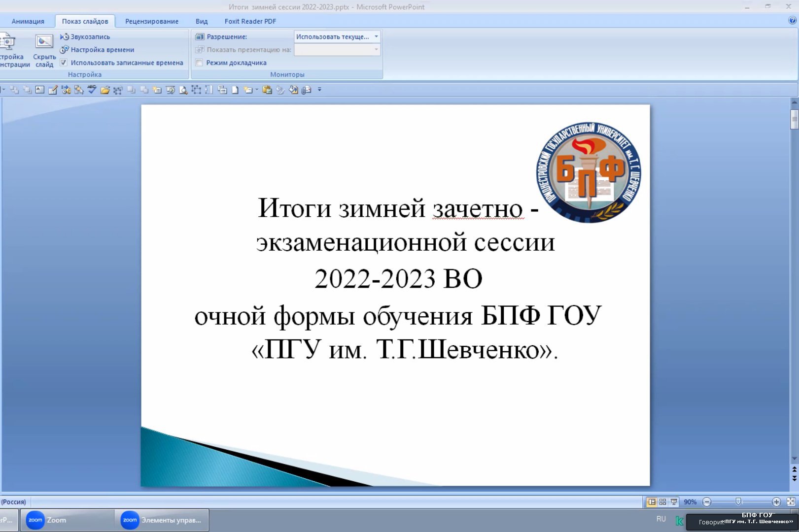Open PowerPoint Help question mark
Screen dimensions: 799x532
click(x=792, y=20)
